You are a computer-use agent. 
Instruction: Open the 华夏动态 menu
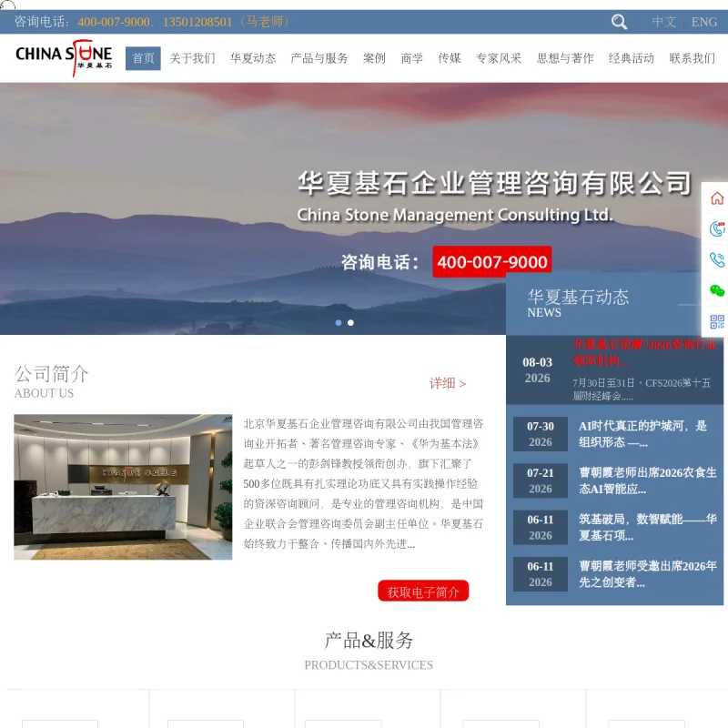click(253, 58)
